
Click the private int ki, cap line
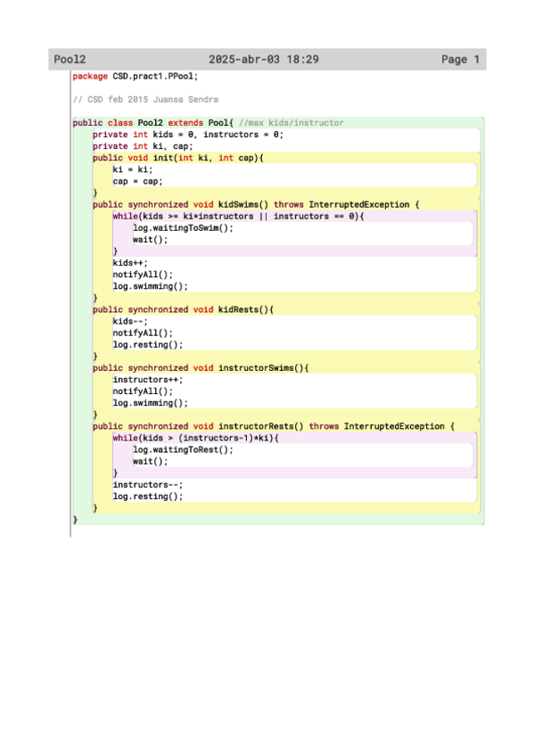[x=143, y=146]
